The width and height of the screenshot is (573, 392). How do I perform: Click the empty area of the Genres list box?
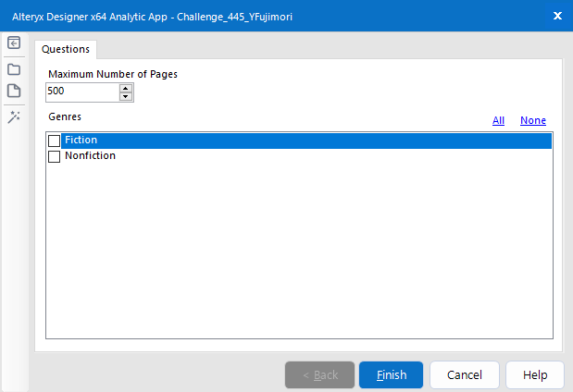298,250
